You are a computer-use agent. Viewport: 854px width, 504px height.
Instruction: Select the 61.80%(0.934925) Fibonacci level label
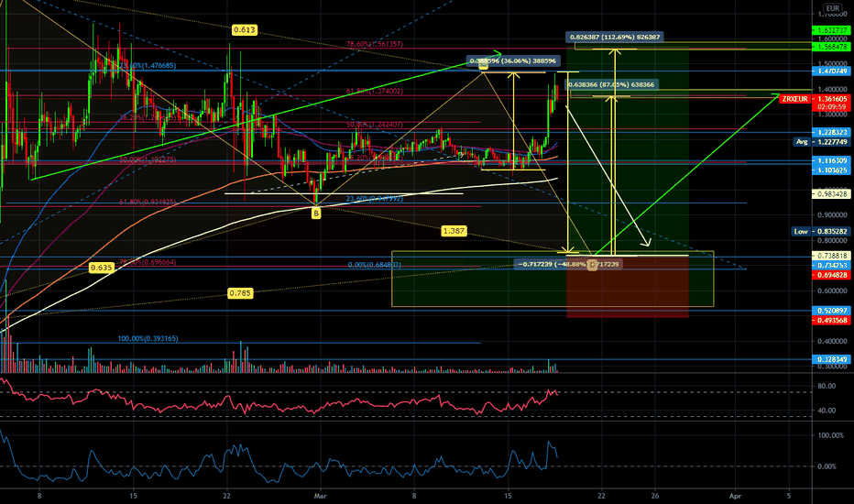click(148, 203)
